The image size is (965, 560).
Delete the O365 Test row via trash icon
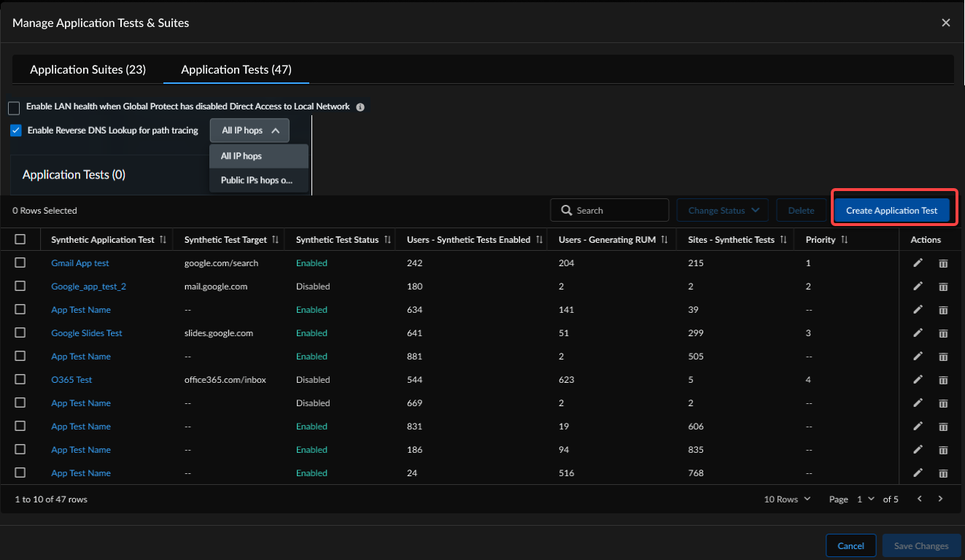pyautogui.click(x=942, y=380)
